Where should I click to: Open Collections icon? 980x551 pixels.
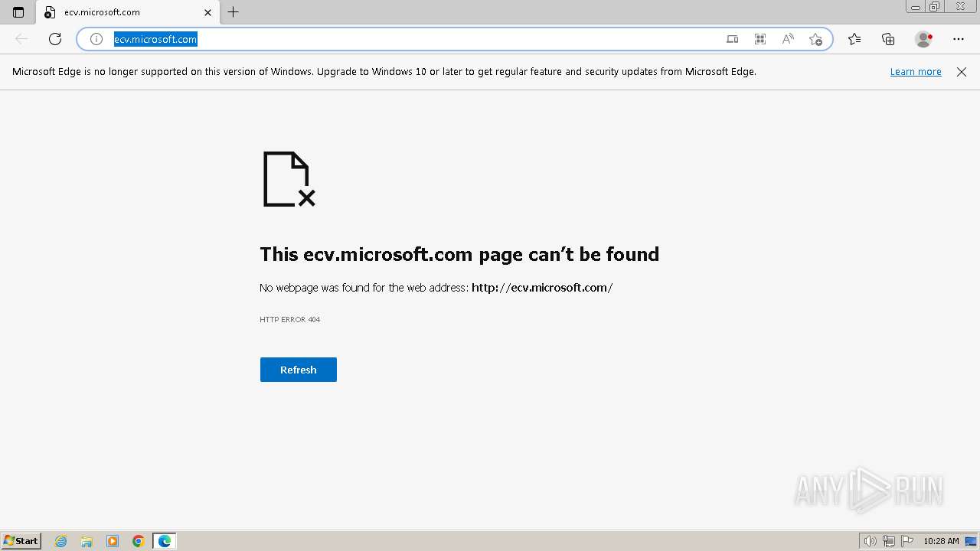tap(888, 39)
